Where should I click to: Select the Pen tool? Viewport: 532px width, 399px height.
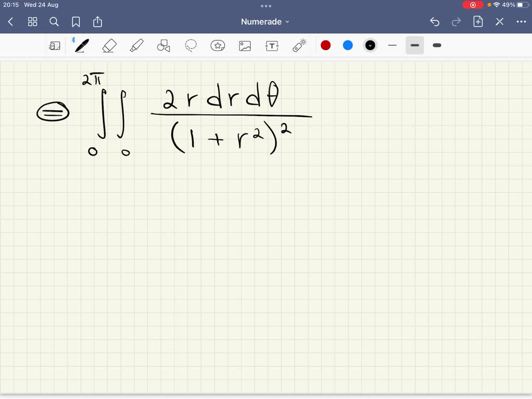click(x=81, y=45)
